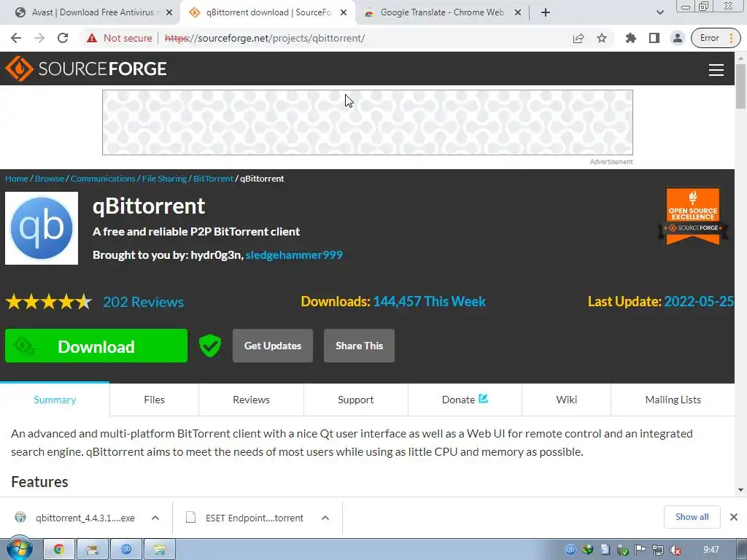
Task: Open the Chrome profile avatar
Action: [678, 38]
